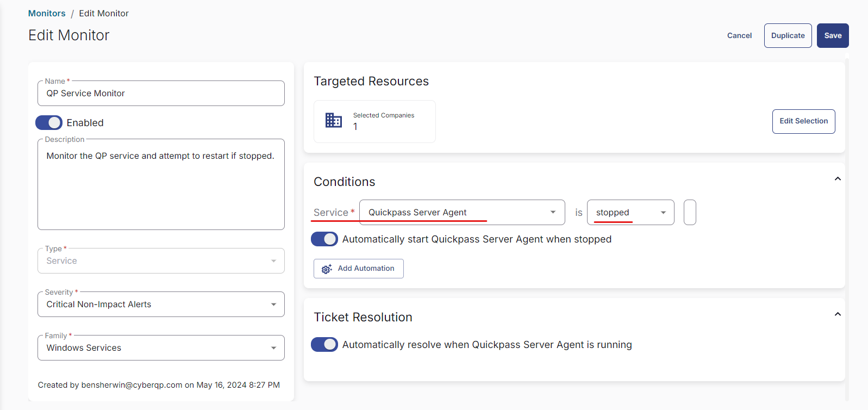The width and height of the screenshot is (868, 410).
Task: Click the Add Automation button
Action: [359, 269]
